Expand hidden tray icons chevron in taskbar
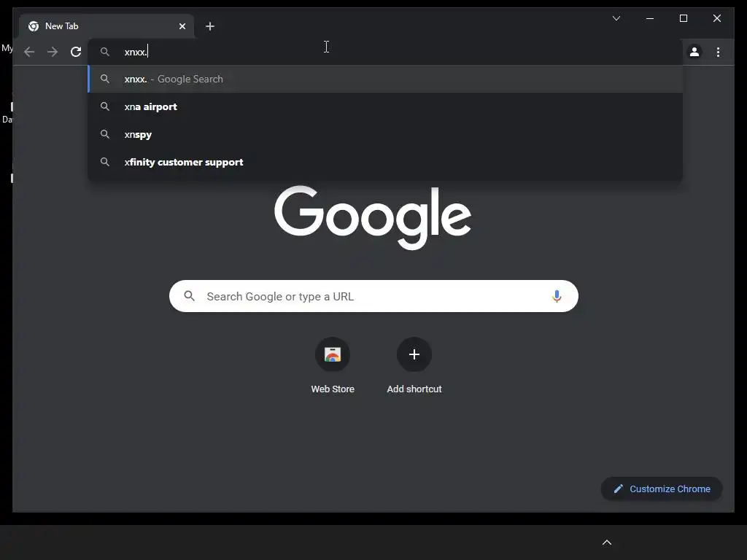 coord(606,542)
